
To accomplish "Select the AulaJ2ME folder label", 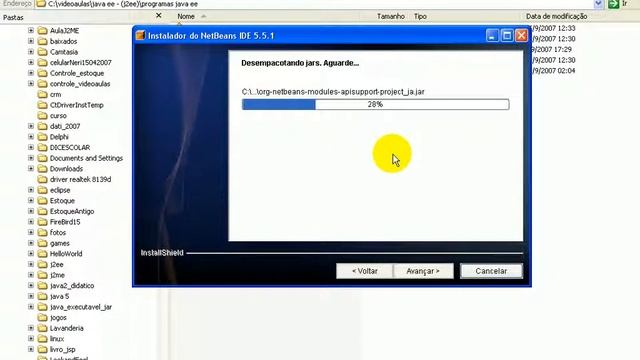I will [x=64, y=31].
